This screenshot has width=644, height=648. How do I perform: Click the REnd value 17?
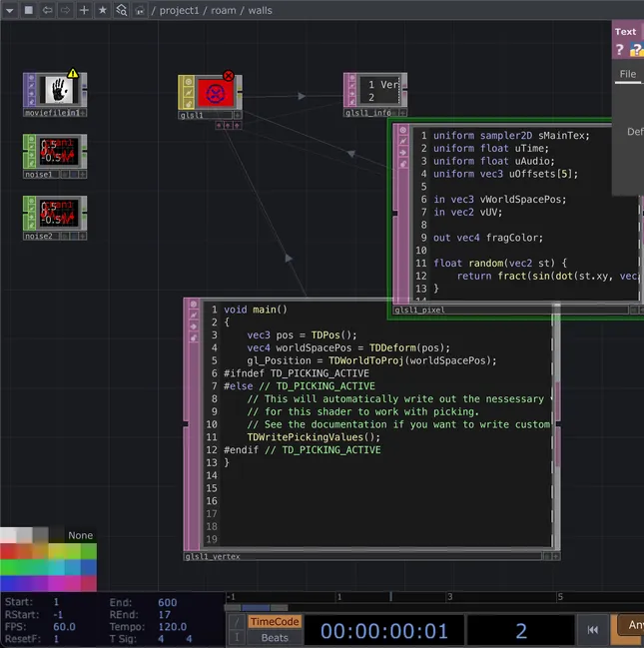tap(164, 614)
